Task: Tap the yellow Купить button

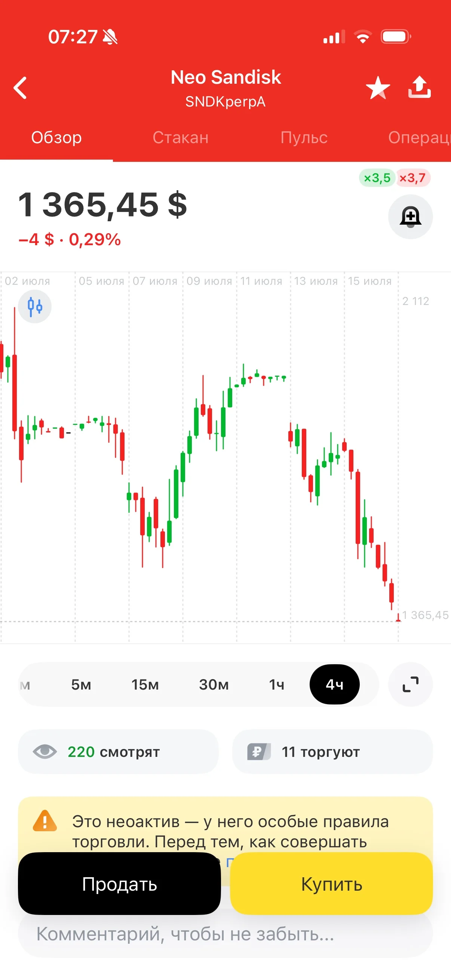Action: 331,884
